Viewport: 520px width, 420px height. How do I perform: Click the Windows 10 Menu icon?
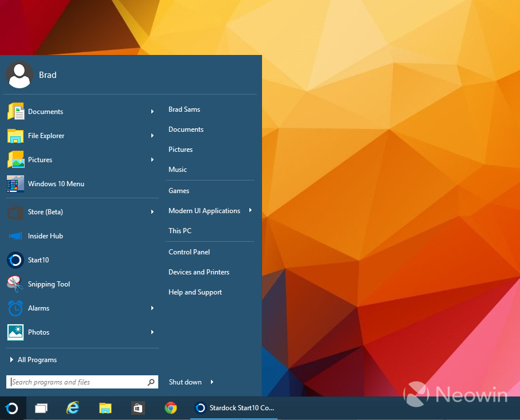(15, 184)
